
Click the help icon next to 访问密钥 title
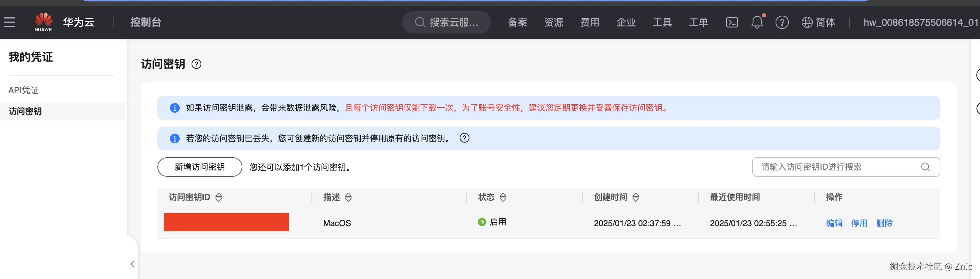tap(196, 64)
